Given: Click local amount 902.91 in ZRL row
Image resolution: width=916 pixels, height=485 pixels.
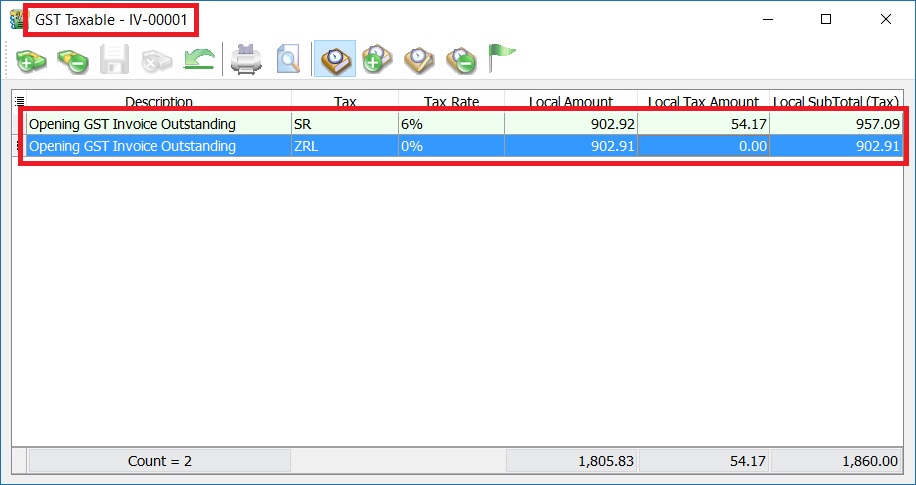Looking at the screenshot, I should pyautogui.click(x=571, y=146).
